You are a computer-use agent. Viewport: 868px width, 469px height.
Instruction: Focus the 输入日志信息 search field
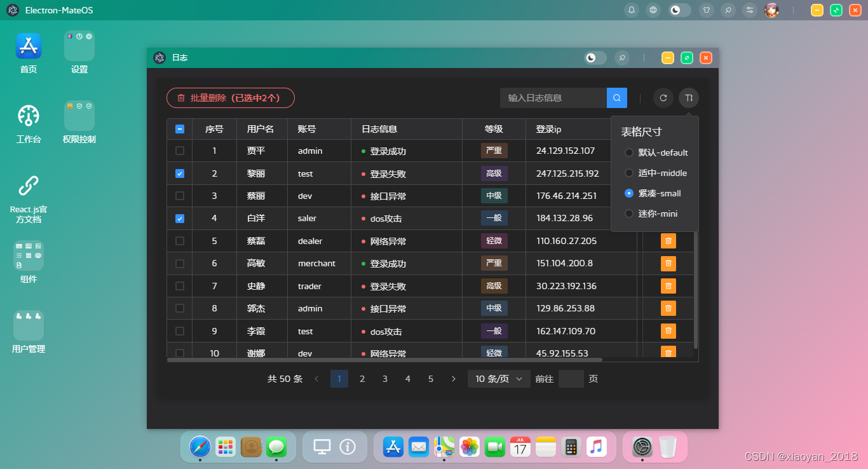[x=553, y=98]
